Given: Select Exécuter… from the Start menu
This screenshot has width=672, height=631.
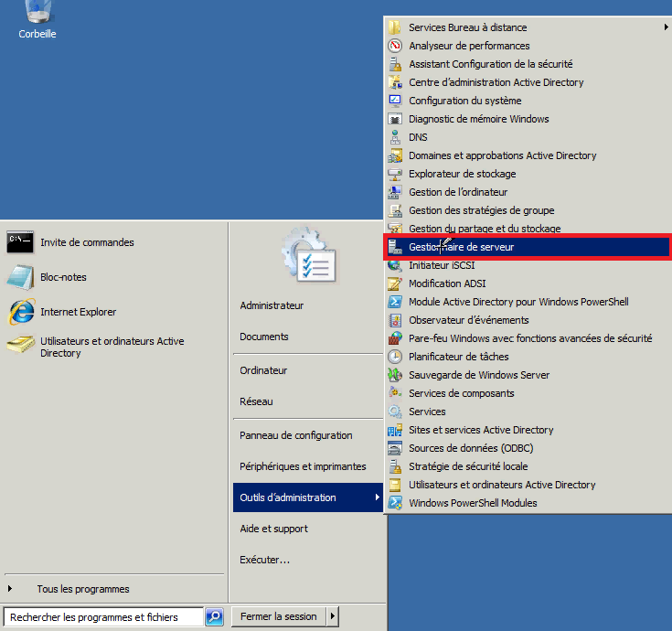Looking at the screenshot, I should [265, 560].
